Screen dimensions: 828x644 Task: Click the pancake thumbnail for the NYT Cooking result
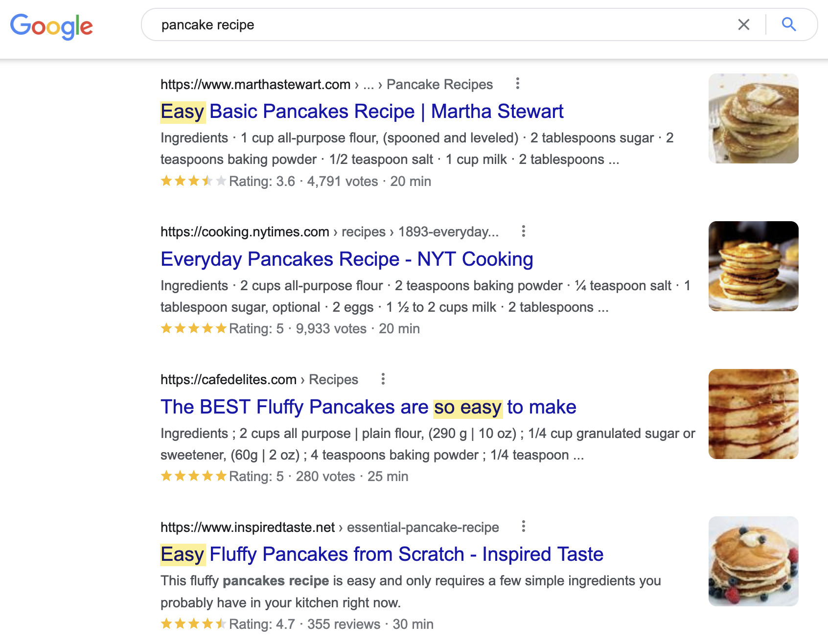coord(754,266)
